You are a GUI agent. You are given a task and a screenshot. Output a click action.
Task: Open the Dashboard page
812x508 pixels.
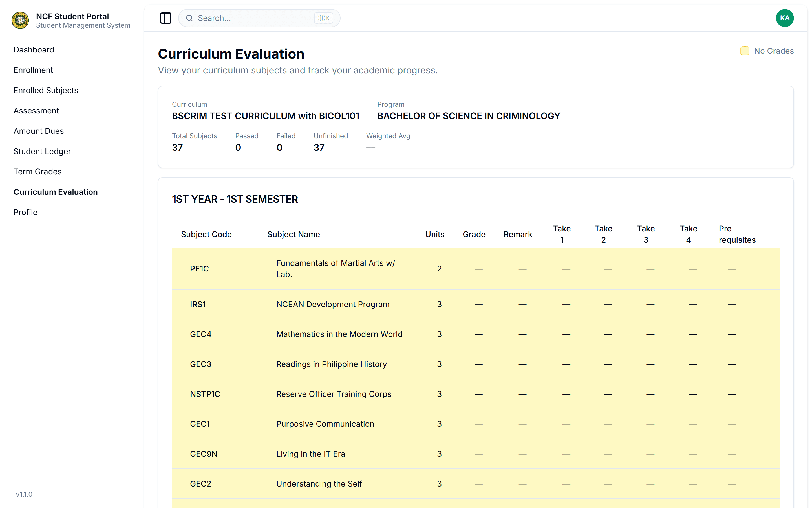(x=34, y=50)
